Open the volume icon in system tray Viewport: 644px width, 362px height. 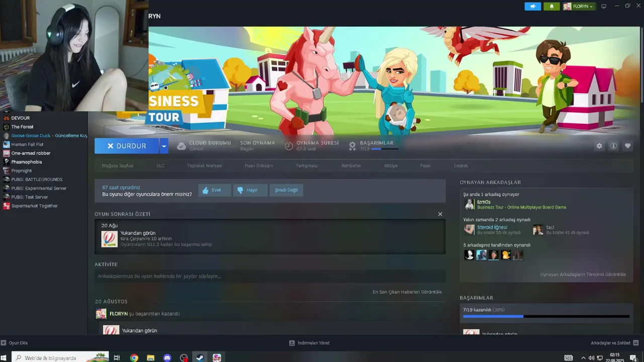(591, 358)
